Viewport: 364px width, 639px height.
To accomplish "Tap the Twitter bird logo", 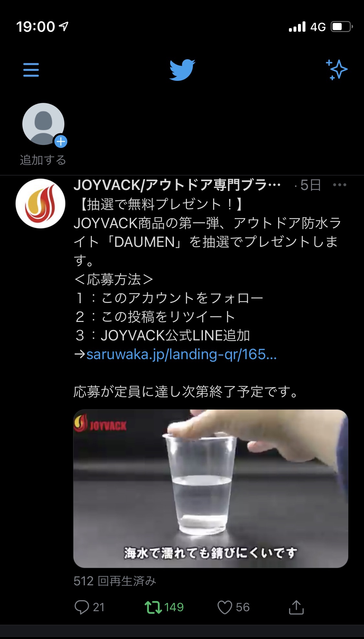I will coord(182,70).
